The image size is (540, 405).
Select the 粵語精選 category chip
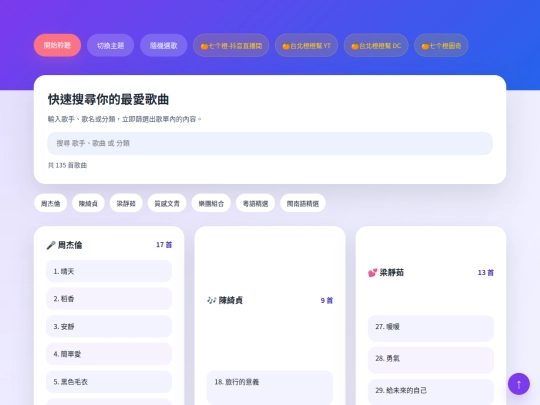pyautogui.click(x=255, y=203)
